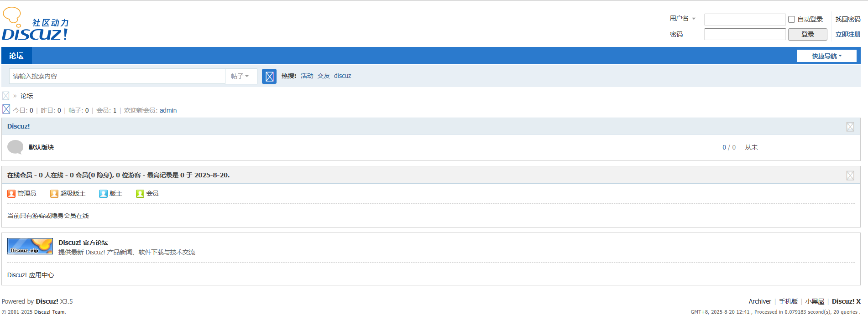This screenshot has height=331, width=868.
Task: Click the 论坛 breadcrumb link
Action: tap(26, 96)
